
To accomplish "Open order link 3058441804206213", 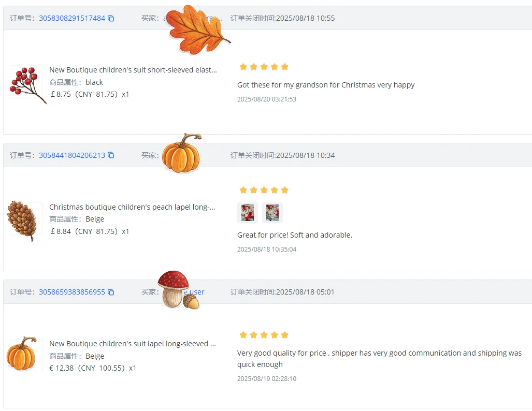I will pyautogui.click(x=72, y=155).
